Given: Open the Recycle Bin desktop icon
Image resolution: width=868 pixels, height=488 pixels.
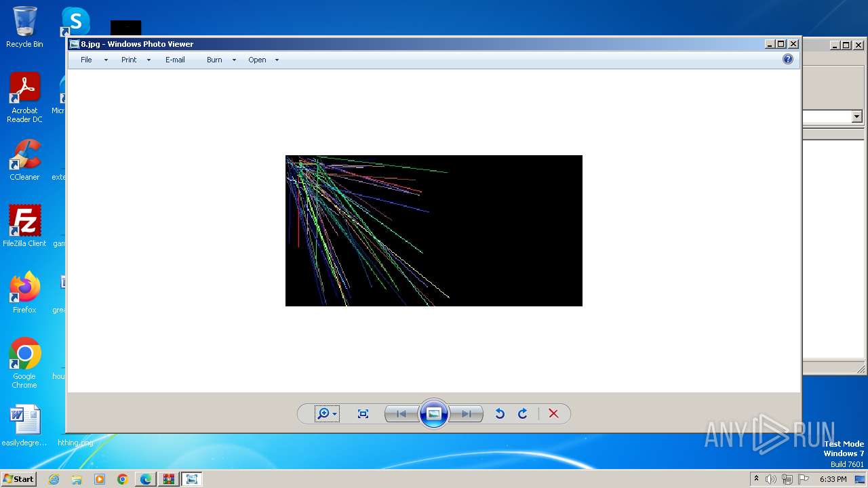Looking at the screenshot, I should pos(24,27).
